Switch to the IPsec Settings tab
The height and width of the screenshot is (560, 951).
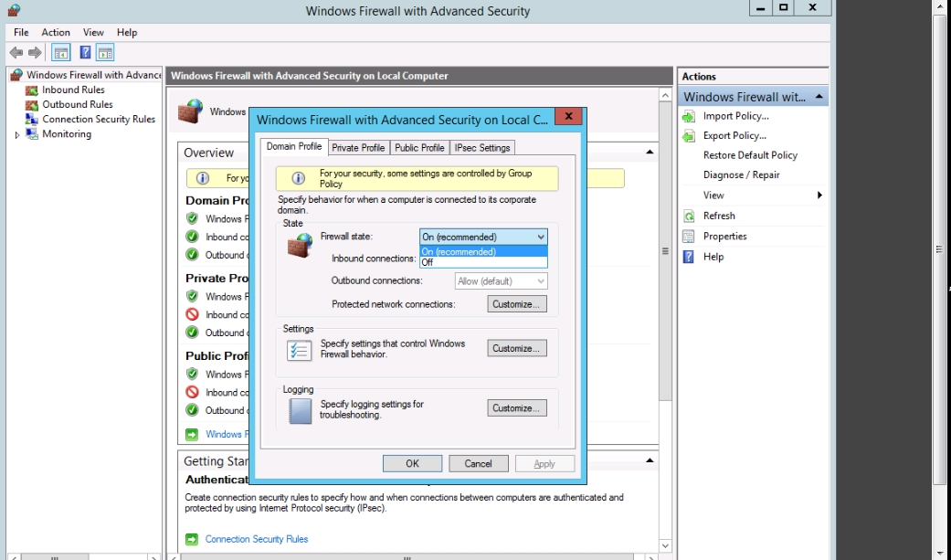coord(482,147)
